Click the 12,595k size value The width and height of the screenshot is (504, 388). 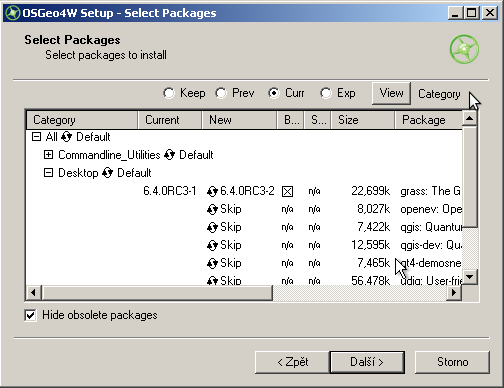370,245
